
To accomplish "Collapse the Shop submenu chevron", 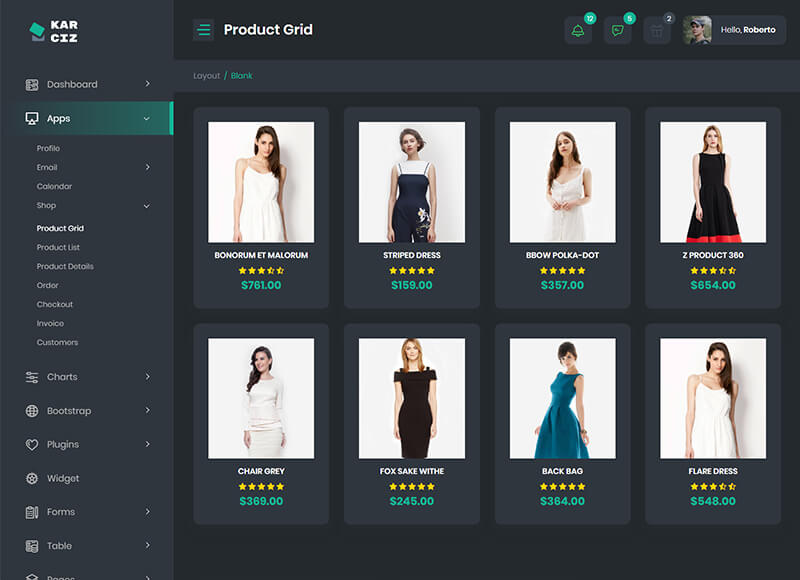I will coord(147,206).
